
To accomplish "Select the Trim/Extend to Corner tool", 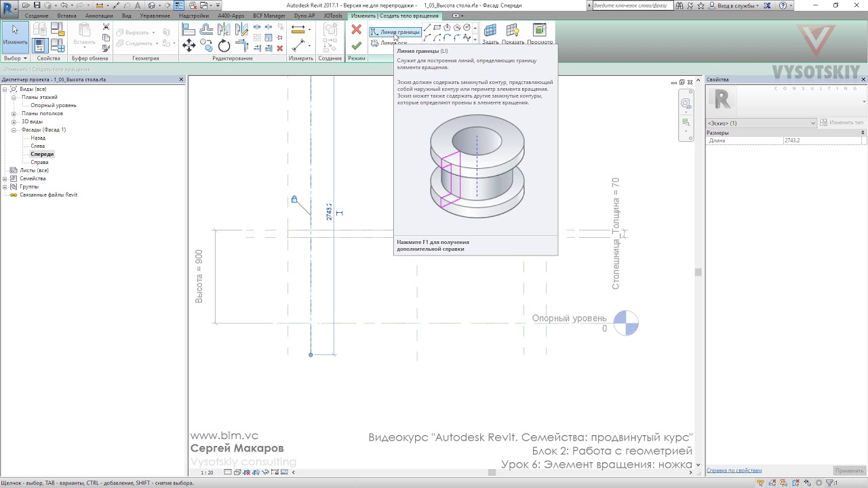I will click(241, 45).
